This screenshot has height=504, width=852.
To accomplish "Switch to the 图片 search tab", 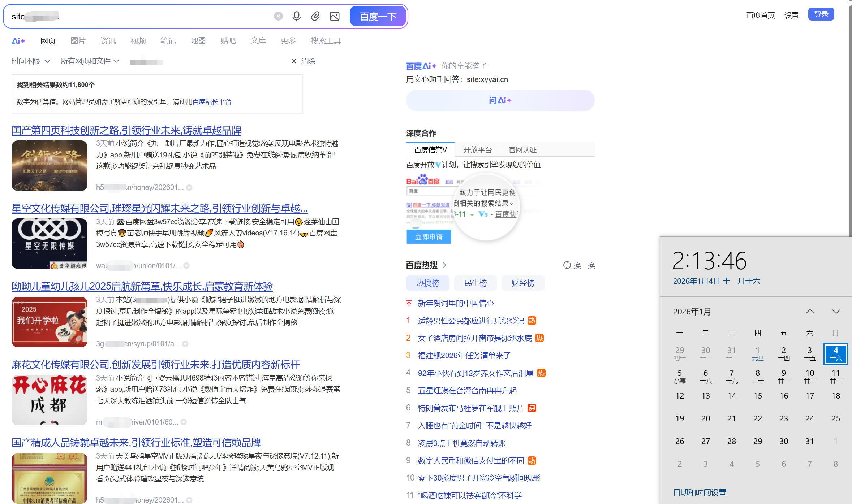I will 78,41.
